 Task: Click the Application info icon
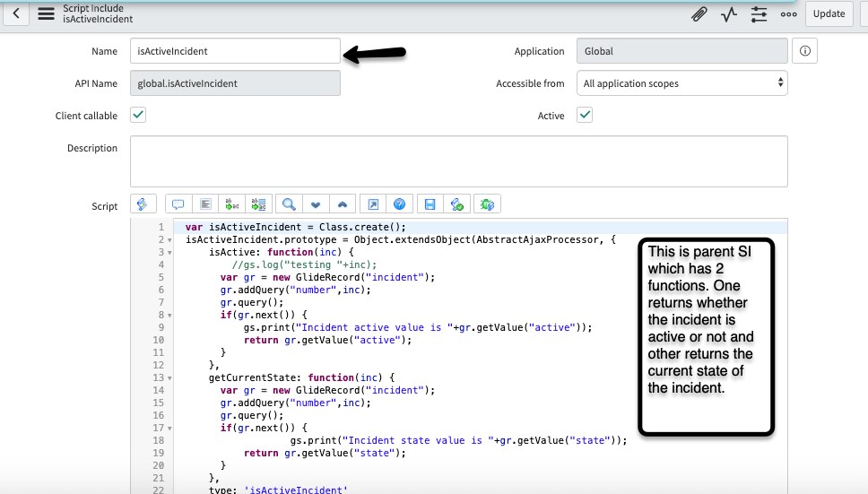[x=804, y=51]
